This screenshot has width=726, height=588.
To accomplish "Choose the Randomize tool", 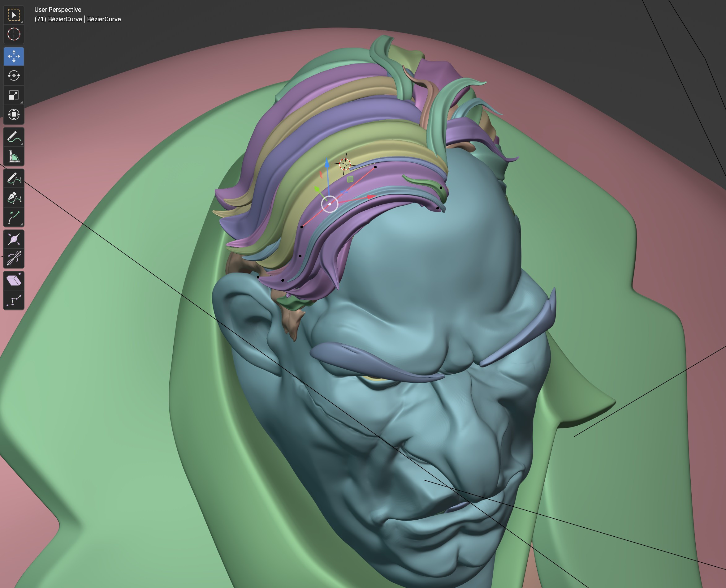I will [x=14, y=258].
